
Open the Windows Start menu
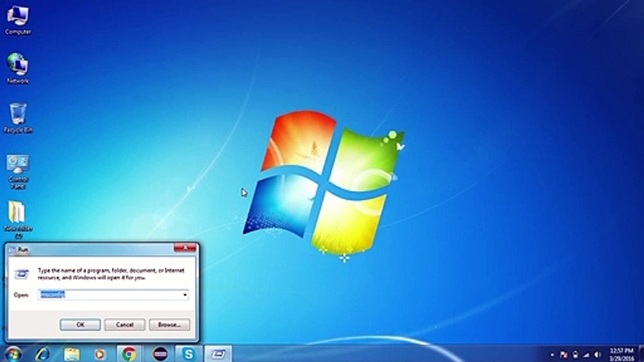13,354
